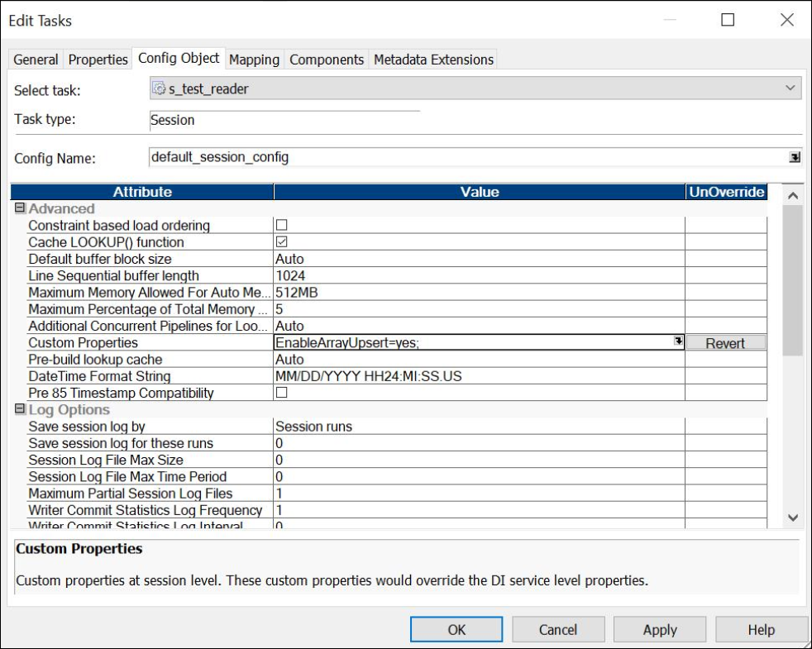This screenshot has width=812, height=649.
Task: Click the Save session log by value Session runs
Action: [x=479, y=427]
